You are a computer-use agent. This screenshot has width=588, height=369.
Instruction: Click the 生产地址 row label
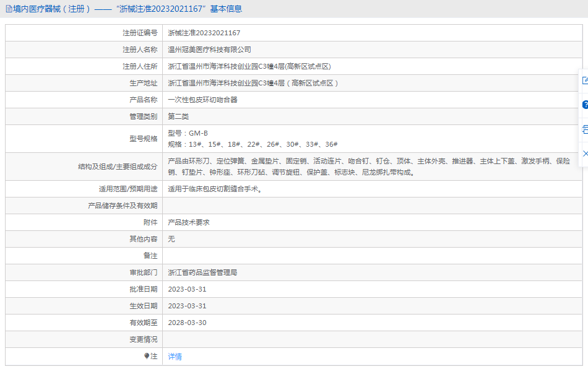point(143,83)
